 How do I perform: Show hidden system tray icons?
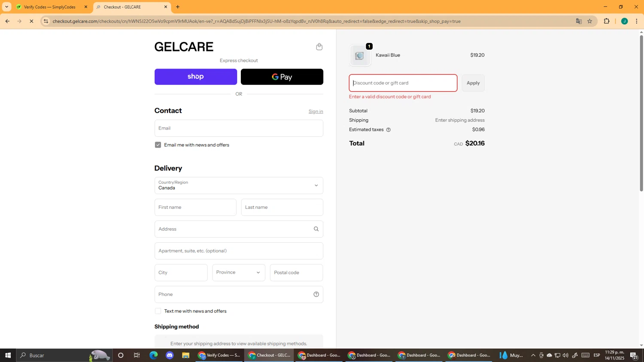[533, 355]
